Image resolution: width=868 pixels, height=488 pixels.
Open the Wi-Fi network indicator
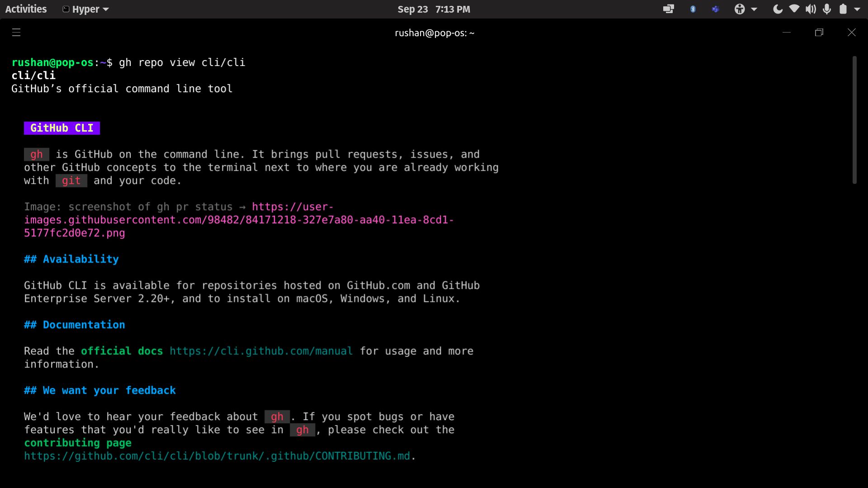(794, 9)
